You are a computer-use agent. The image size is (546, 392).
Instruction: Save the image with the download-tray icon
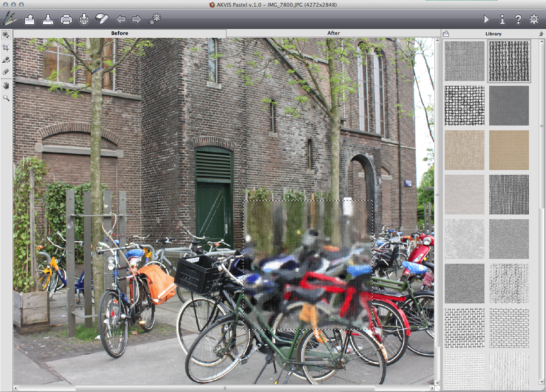pos(48,19)
